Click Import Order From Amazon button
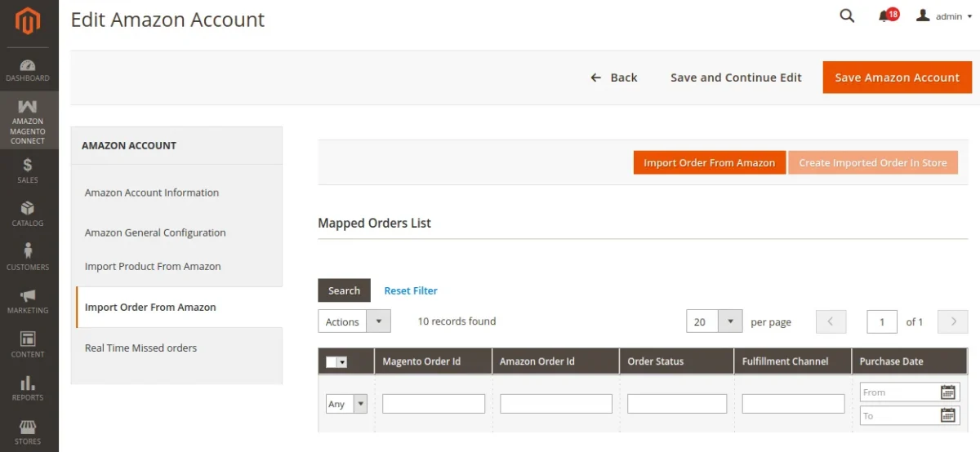Screen dimensions: 980x452 pyautogui.click(x=709, y=162)
